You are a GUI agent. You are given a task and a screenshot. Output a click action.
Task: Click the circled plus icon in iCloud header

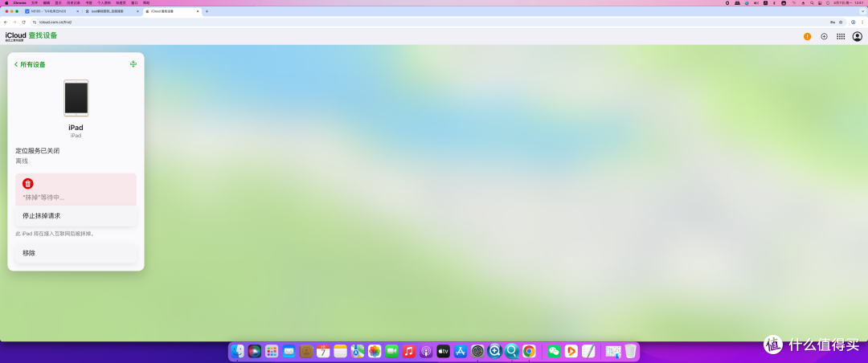pos(824,36)
